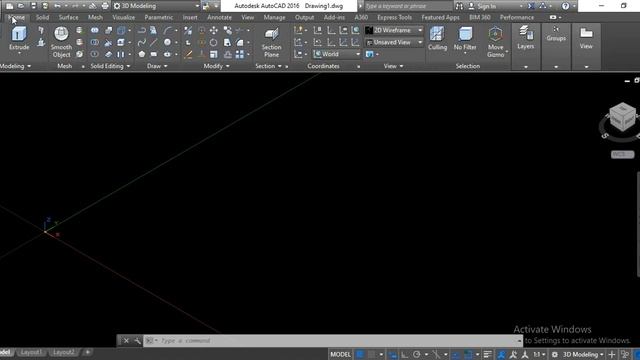Toggle the ribbon minimize button after Performance tab
The height and width of the screenshot is (360, 640).
point(553,17)
